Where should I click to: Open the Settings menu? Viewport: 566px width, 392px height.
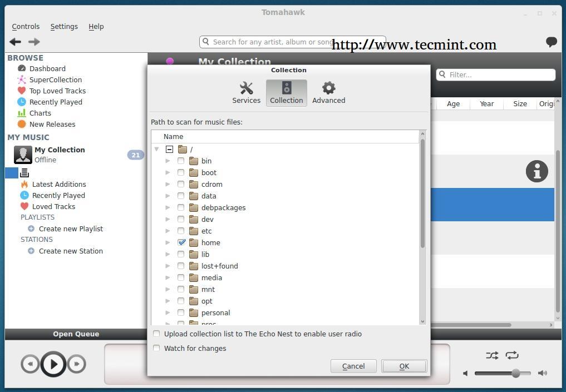tap(64, 27)
